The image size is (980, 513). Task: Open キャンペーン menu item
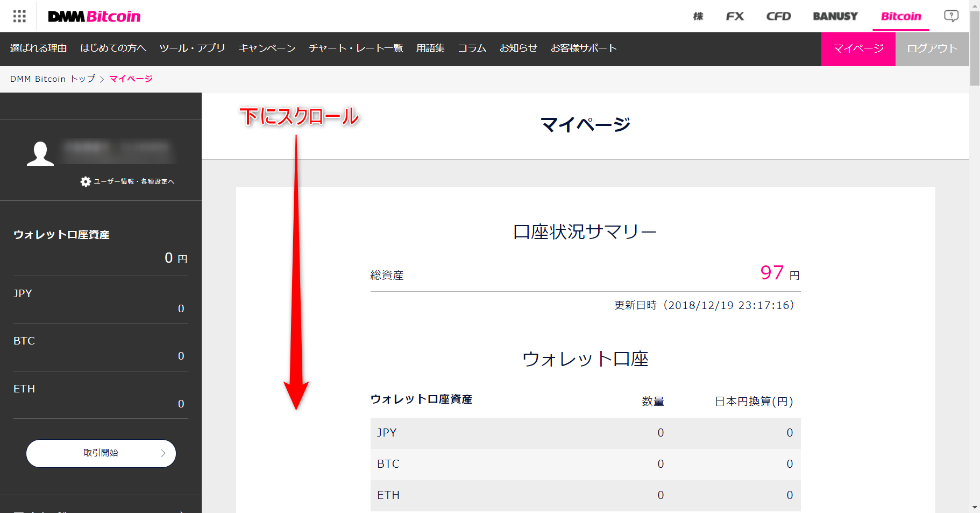[x=267, y=48]
